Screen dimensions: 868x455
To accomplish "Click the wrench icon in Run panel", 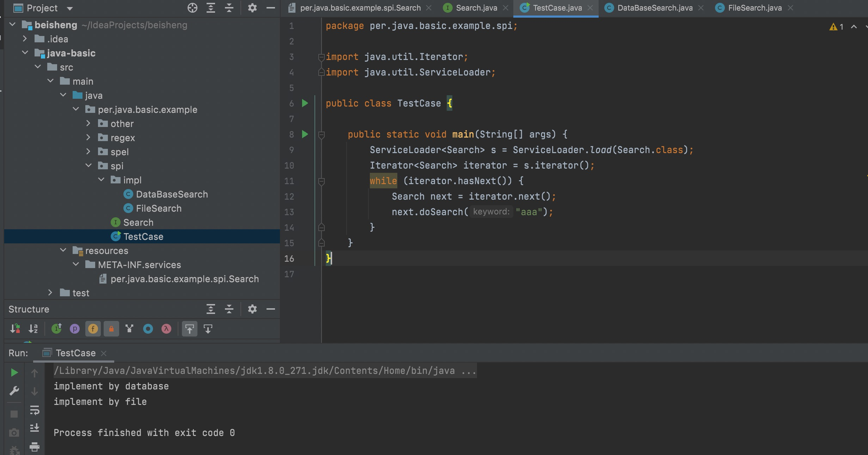I will [x=14, y=391].
